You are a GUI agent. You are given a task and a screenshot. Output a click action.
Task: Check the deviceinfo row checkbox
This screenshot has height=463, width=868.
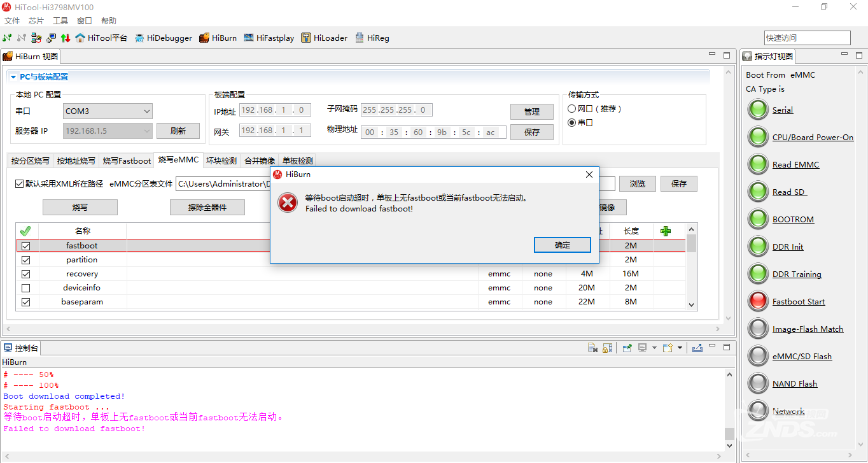pyautogui.click(x=26, y=288)
